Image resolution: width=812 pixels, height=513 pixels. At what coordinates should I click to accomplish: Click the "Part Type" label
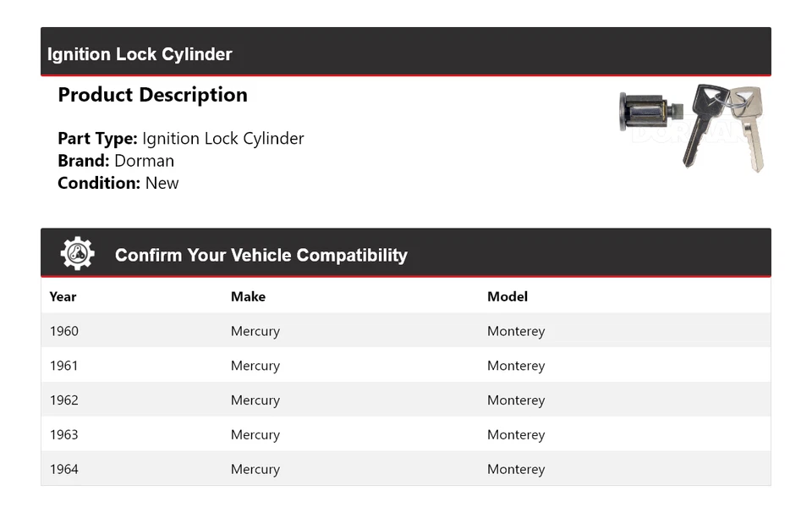[x=97, y=138]
